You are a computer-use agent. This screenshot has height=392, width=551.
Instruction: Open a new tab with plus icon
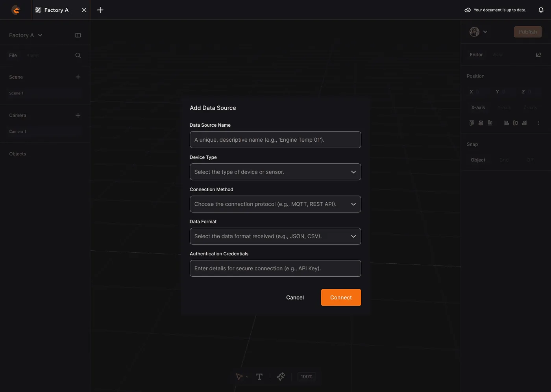tap(100, 10)
